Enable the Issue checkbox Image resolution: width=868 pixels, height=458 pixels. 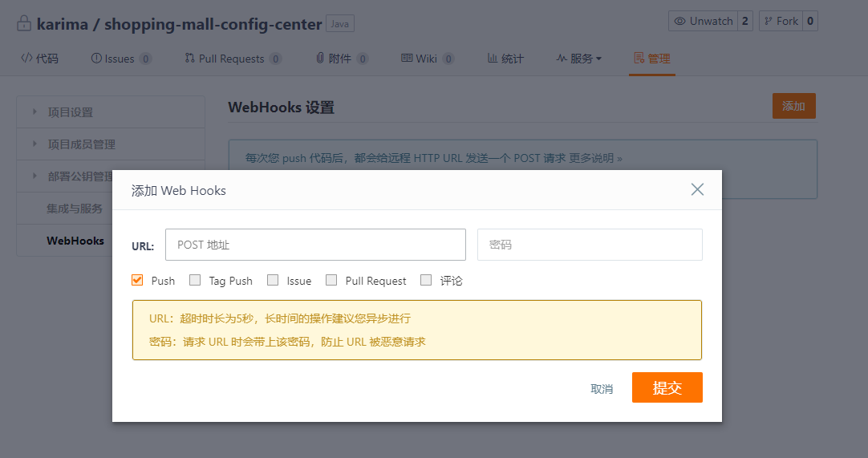coord(273,280)
